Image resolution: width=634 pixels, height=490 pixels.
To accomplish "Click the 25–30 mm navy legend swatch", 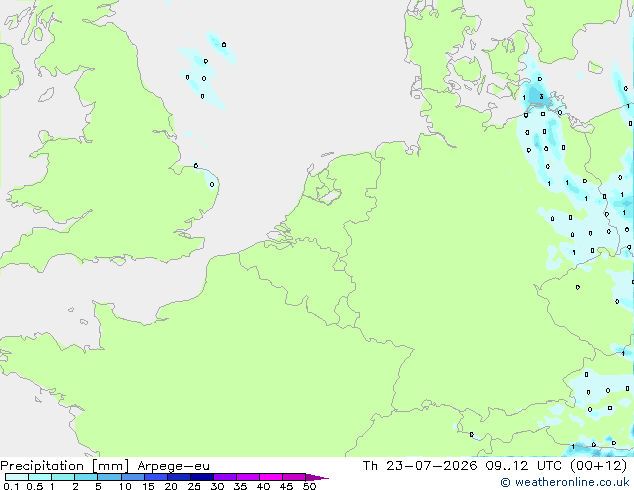I will pos(202,477).
